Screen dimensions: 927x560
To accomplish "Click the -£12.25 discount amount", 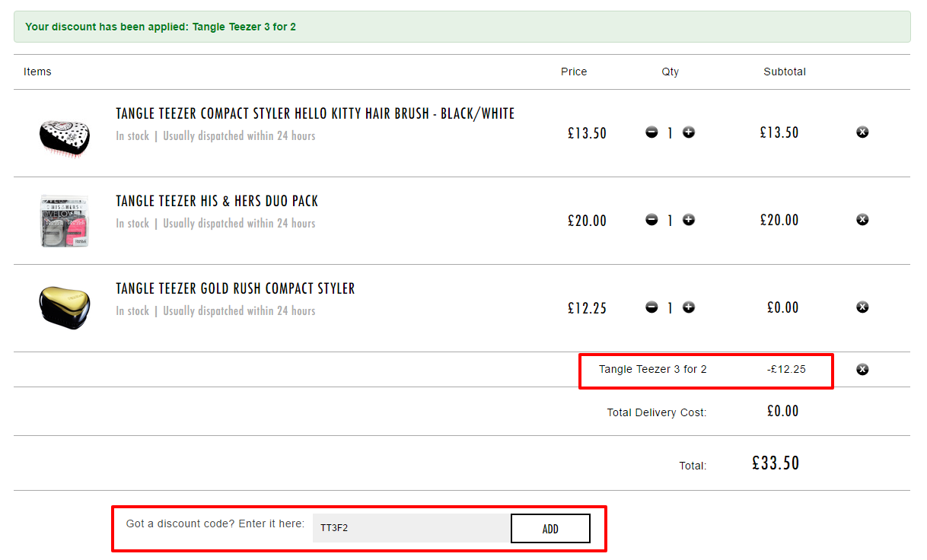I will (786, 370).
